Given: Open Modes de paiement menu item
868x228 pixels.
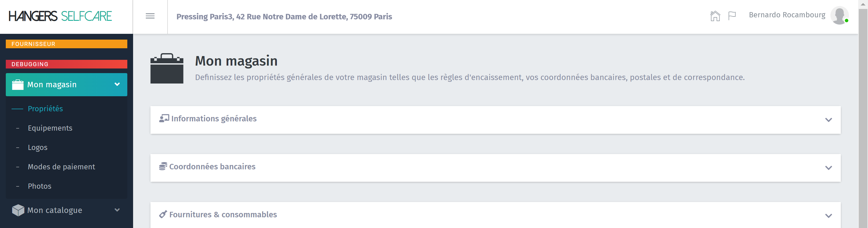Looking at the screenshot, I should click(x=61, y=167).
